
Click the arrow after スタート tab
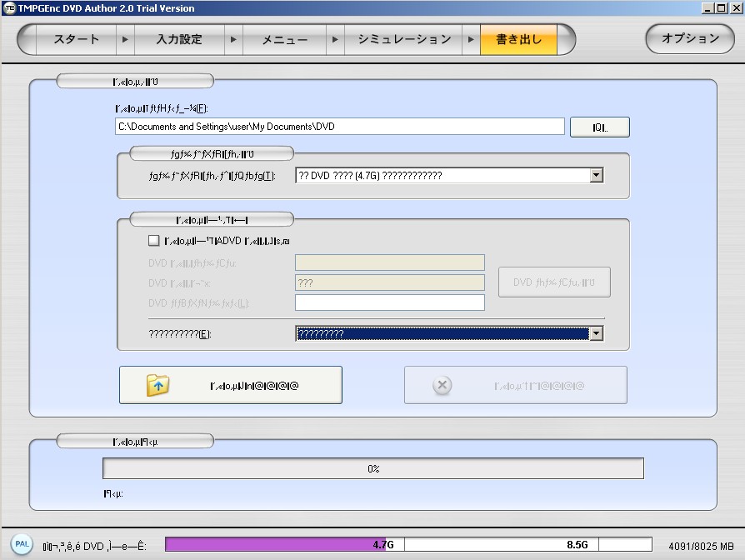(x=126, y=39)
